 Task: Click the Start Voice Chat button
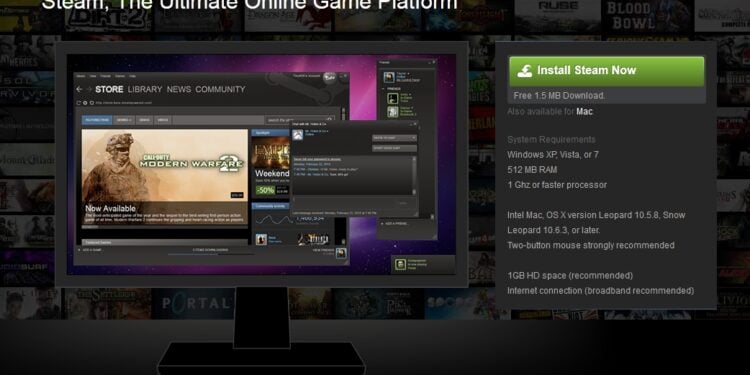tap(395, 148)
